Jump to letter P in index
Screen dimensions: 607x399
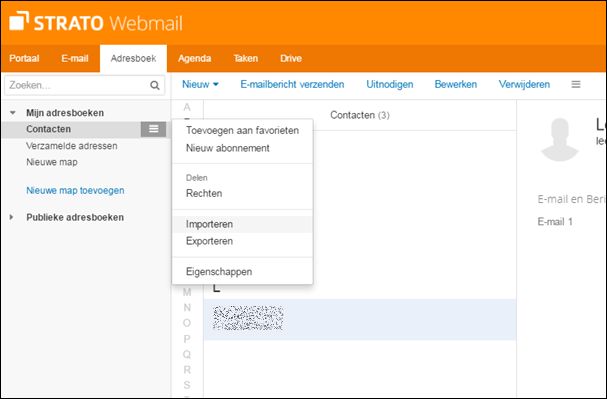(x=187, y=339)
